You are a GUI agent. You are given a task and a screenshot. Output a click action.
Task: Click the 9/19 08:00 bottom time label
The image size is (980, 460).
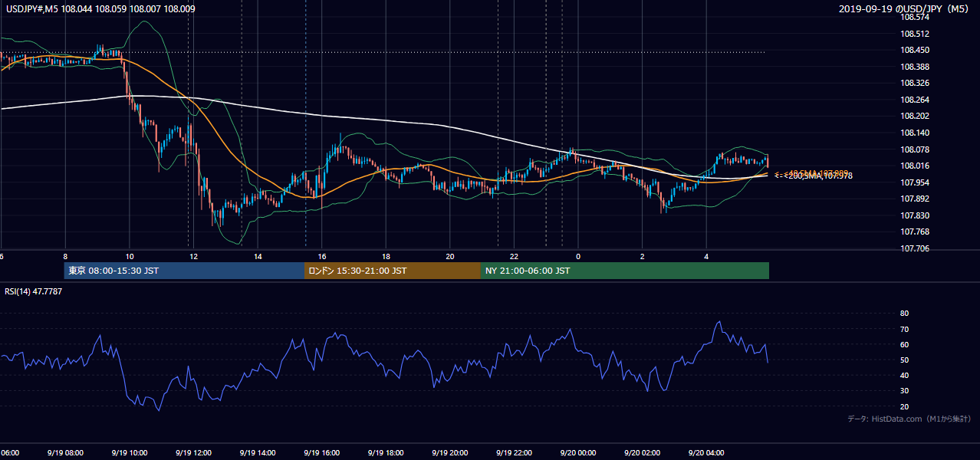64,453
